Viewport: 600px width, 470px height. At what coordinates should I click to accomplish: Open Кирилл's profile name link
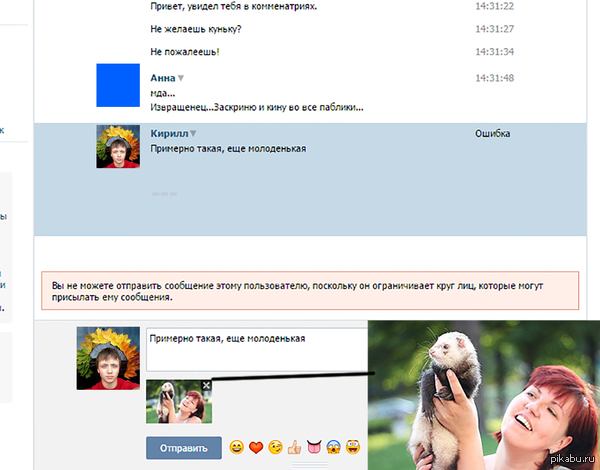(168, 134)
